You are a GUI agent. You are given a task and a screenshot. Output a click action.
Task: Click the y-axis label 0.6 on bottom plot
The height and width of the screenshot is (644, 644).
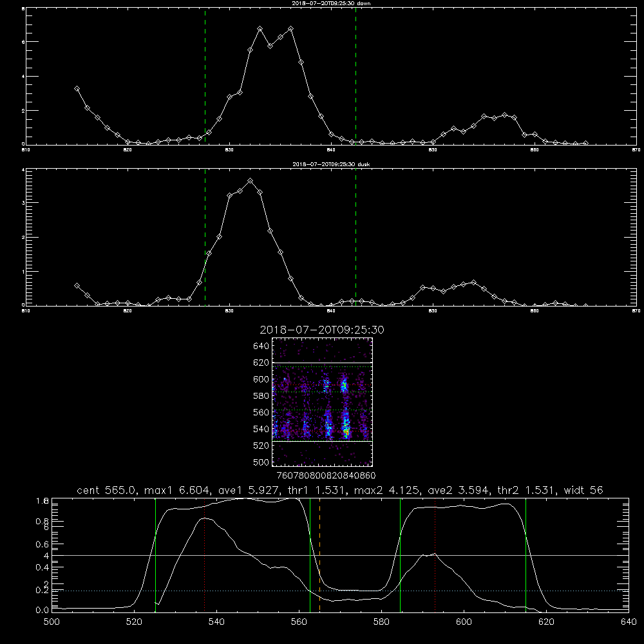[x=42, y=544]
